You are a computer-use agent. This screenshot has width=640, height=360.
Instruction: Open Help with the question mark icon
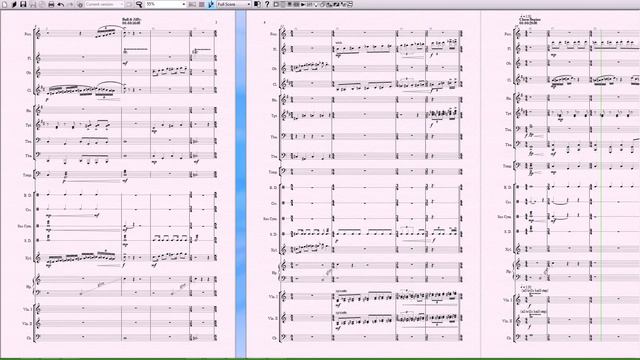(267, 4)
